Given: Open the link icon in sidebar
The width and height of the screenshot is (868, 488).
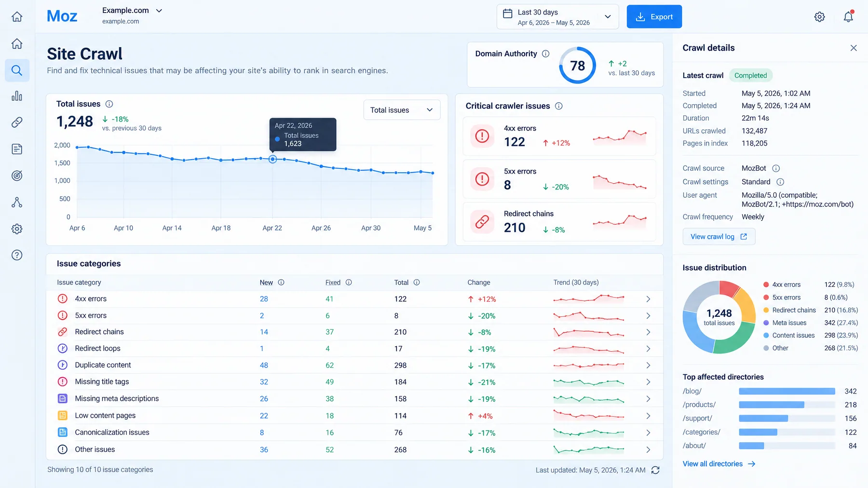Looking at the screenshot, I should [x=17, y=122].
